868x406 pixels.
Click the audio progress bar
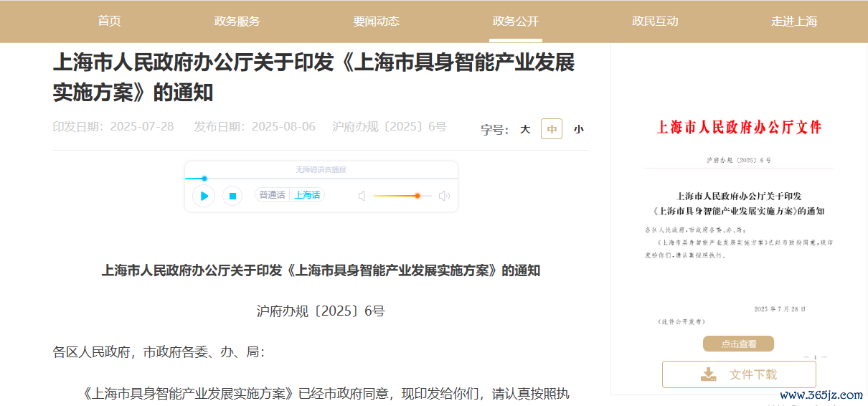tap(321, 179)
